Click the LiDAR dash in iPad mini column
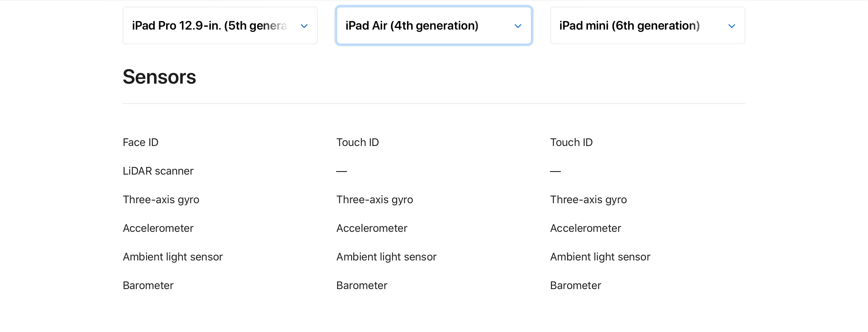Screen dimensions: 868x332 pos(555,171)
